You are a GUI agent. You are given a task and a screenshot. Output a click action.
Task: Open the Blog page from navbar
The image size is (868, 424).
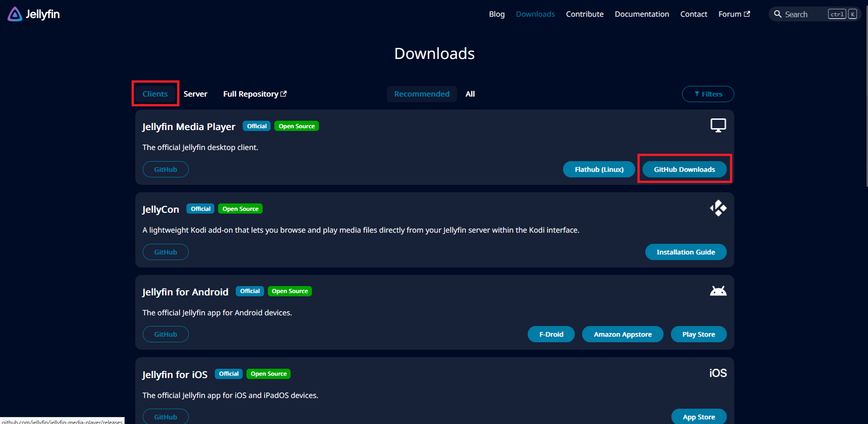point(497,14)
